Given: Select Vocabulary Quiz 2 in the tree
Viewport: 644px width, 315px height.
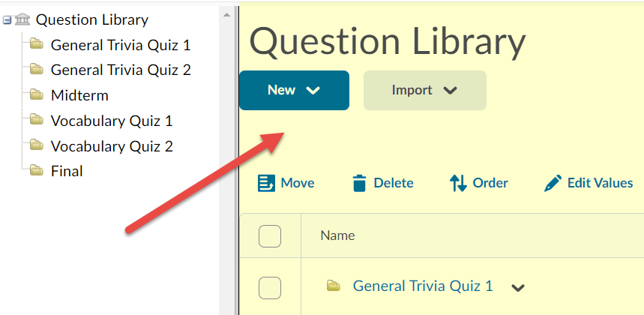Looking at the screenshot, I should point(112,146).
